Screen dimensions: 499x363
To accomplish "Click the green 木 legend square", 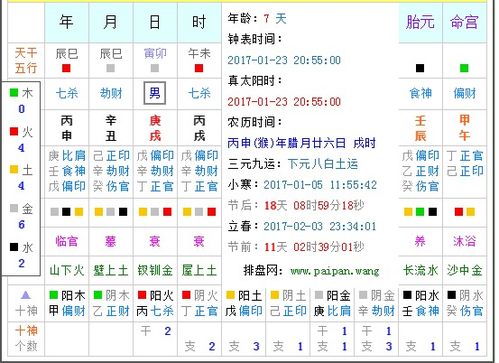I will coord(14,92).
